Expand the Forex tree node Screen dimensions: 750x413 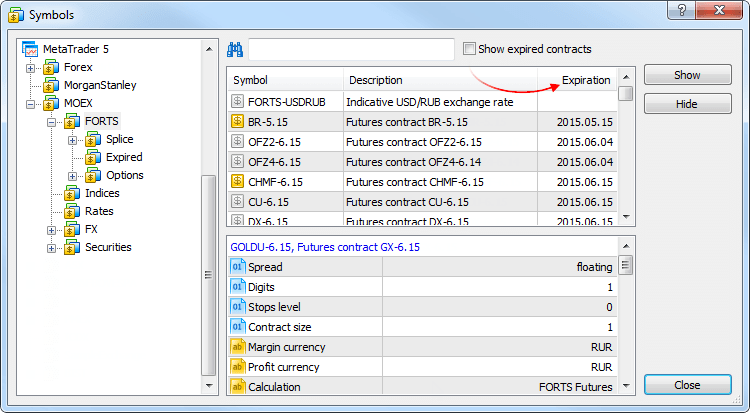point(31,68)
